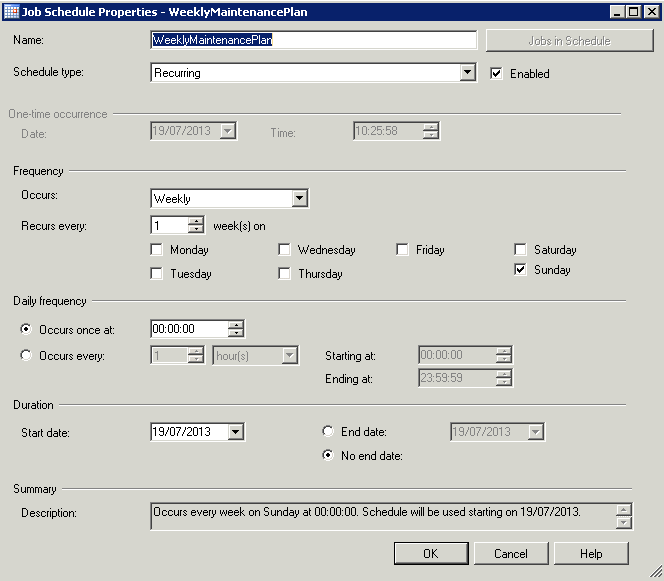Select the Occurs once at radio button

pos(26,329)
